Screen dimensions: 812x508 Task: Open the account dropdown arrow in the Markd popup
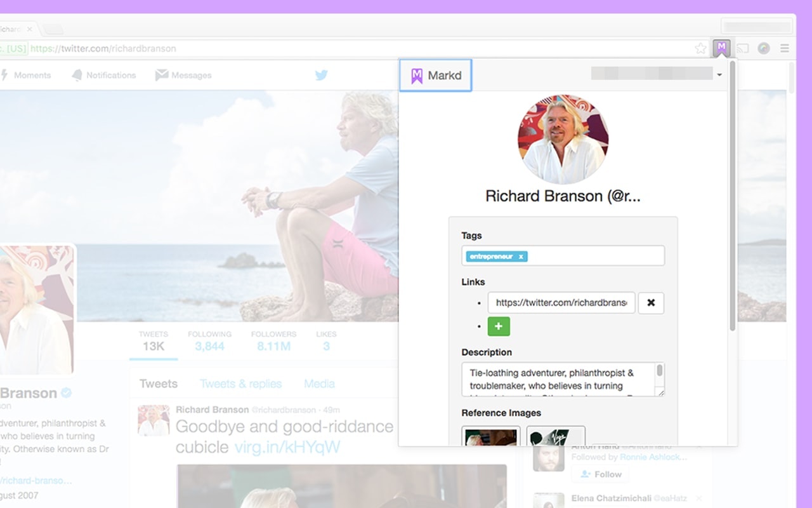point(719,75)
